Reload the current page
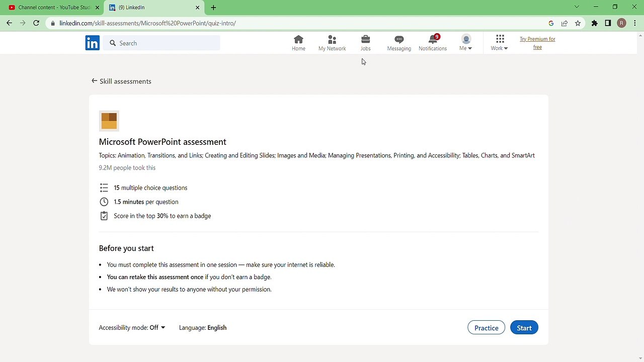This screenshot has width=644, height=362. tap(36, 23)
